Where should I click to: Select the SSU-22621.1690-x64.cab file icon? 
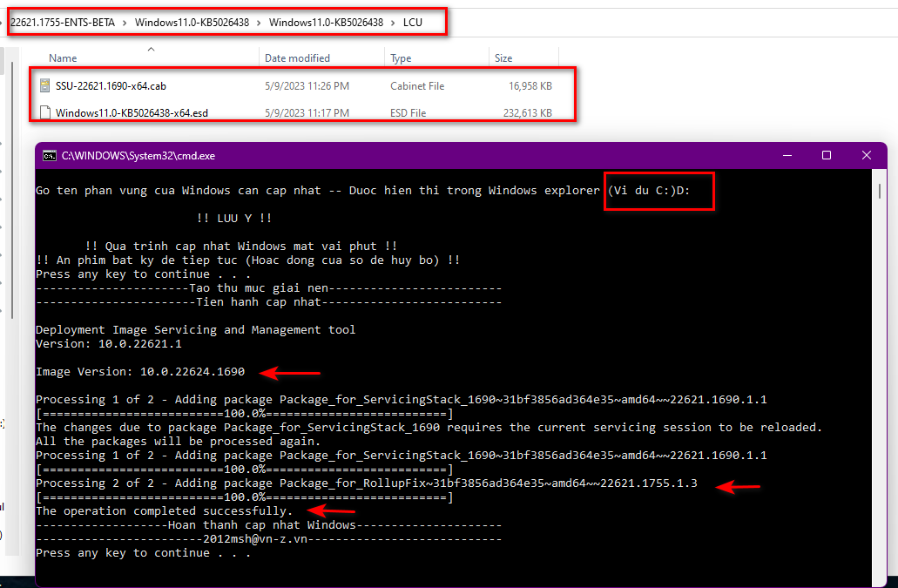coord(44,86)
